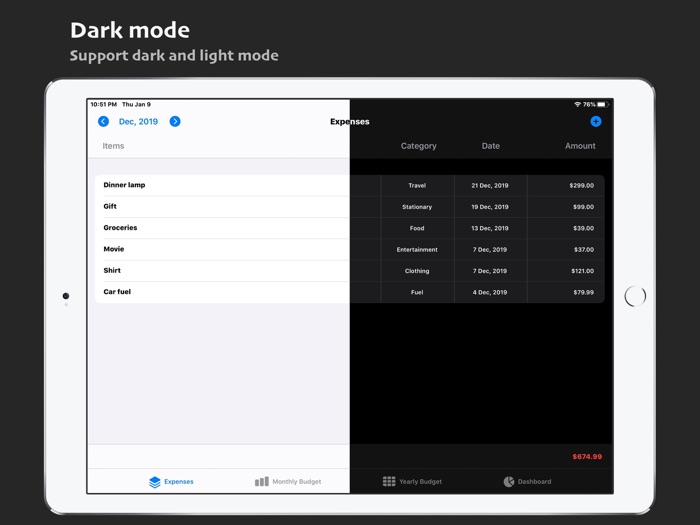Select the Entertainment category cell
The width and height of the screenshot is (700, 525).
(x=417, y=250)
